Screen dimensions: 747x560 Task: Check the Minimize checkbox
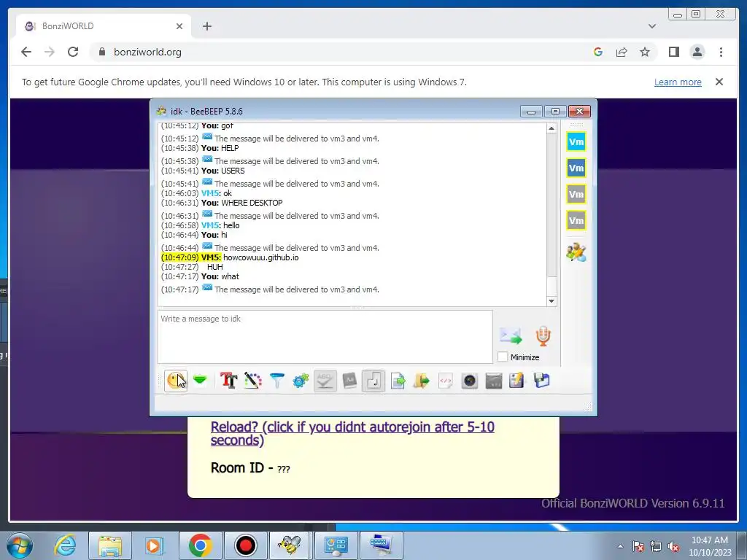503,357
